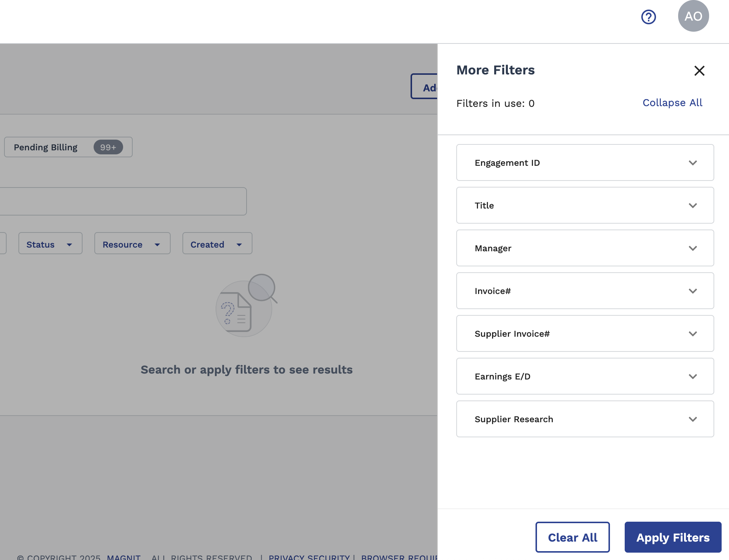This screenshot has width=729, height=560.
Task: Click the help question mark icon
Action: tap(648, 17)
